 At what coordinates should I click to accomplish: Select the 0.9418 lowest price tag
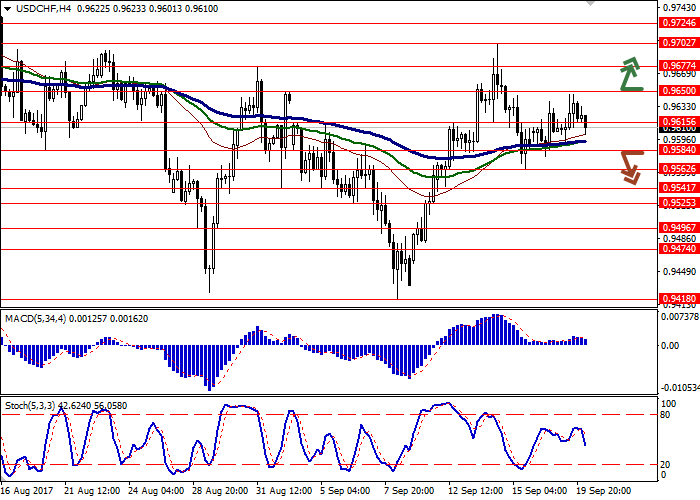click(678, 298)
